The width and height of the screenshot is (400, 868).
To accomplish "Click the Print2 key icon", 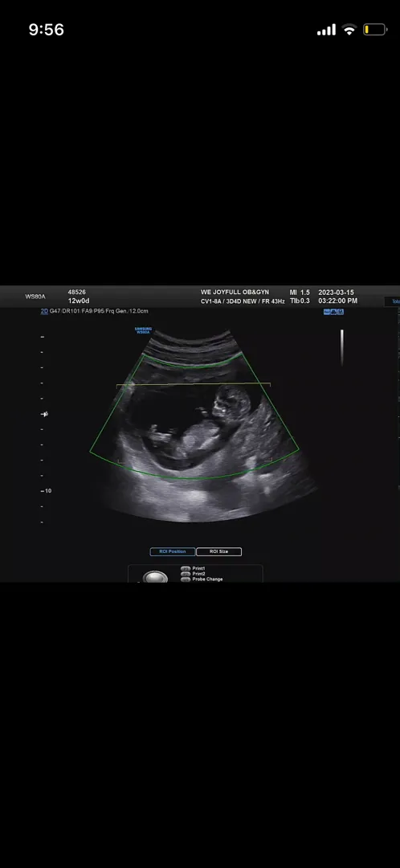I will (x=186, y=574).
